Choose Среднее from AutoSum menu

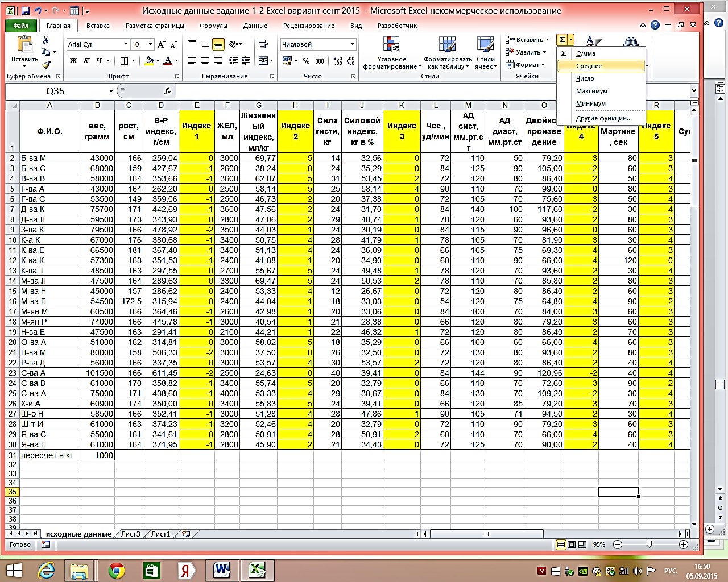click(601, 66)
